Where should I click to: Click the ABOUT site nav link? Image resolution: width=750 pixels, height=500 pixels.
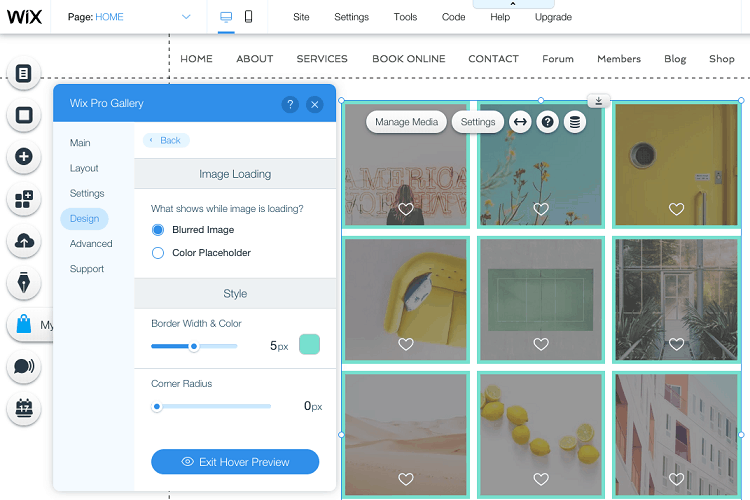point(254,59)
